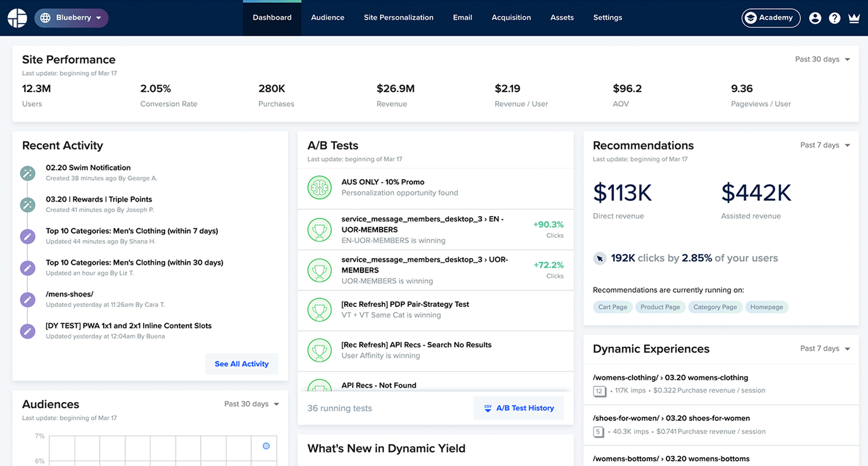868x466 pixels.
Task: Click the 36 running tests label
Action: point(339,408)
